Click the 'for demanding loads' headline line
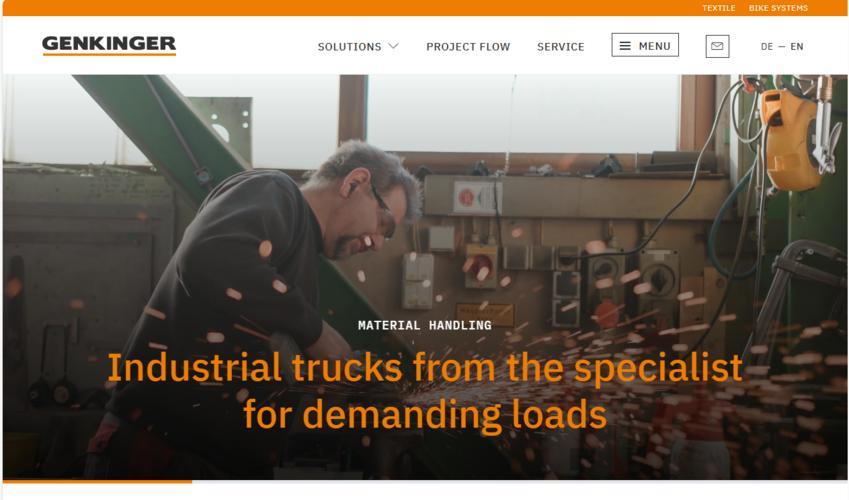This screenshot has width=849, height=500. 424,414
